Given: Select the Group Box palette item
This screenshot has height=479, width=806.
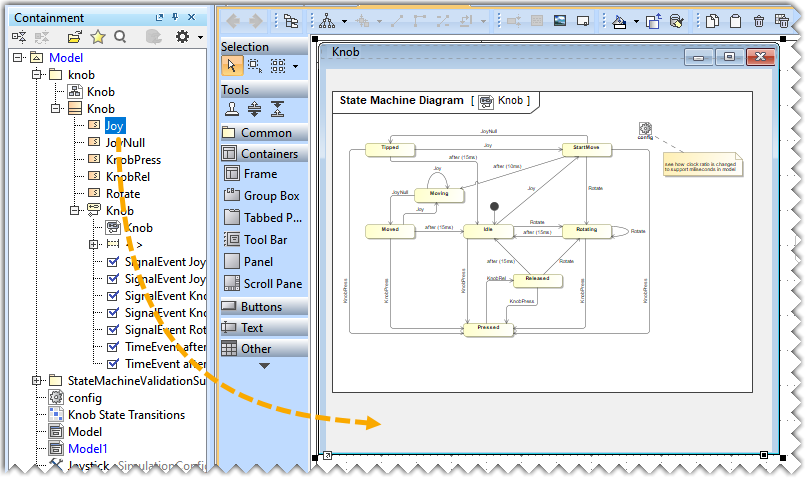Looking at the screenshot, I should click(271, 196).
